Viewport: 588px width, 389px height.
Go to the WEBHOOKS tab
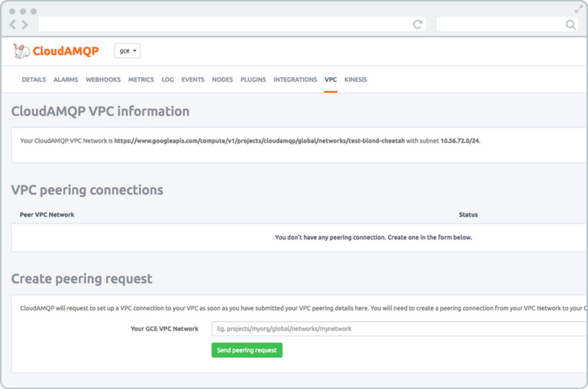coord(103,79)
